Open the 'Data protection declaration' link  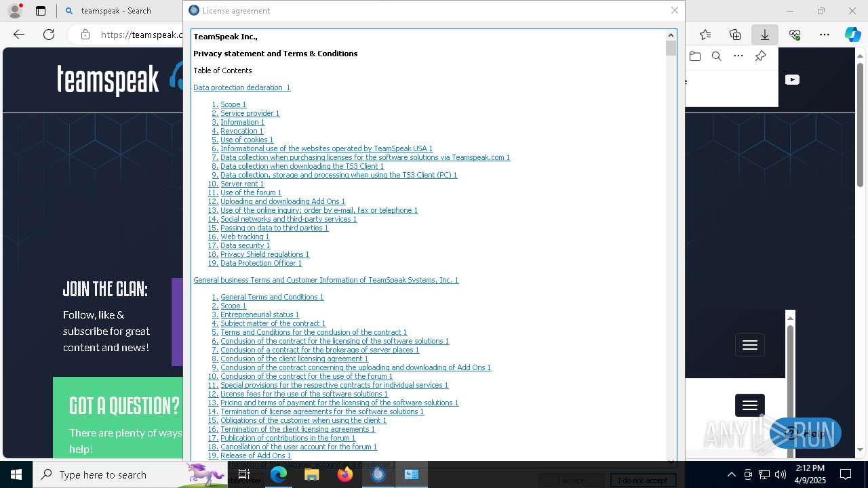[241, 87]
